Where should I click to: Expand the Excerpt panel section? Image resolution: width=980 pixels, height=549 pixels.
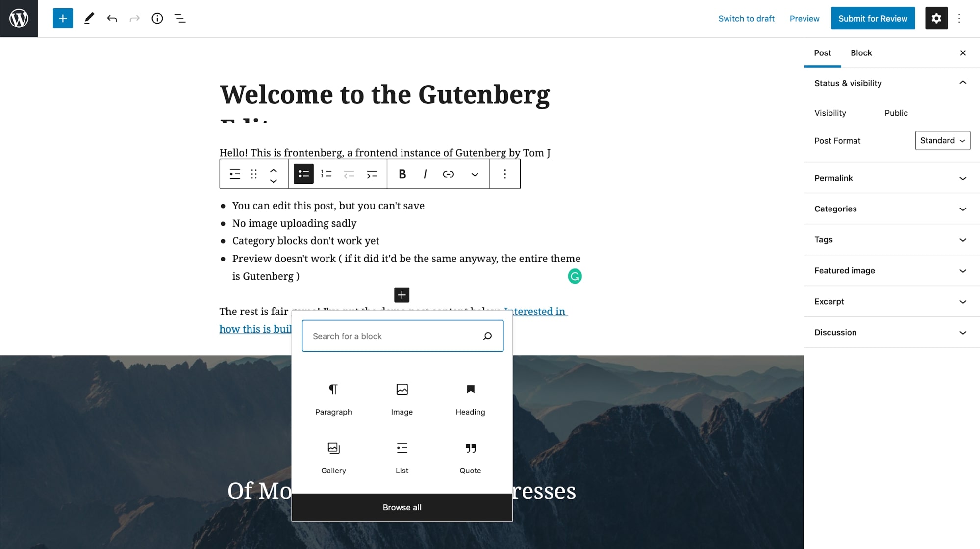[x=890, y=302]
